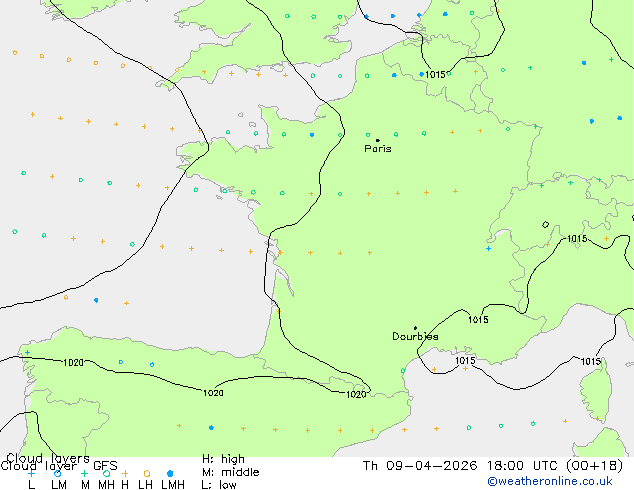Click the 'L: low' legend text
Screen dimensions: 634x490
pos(219,485)
